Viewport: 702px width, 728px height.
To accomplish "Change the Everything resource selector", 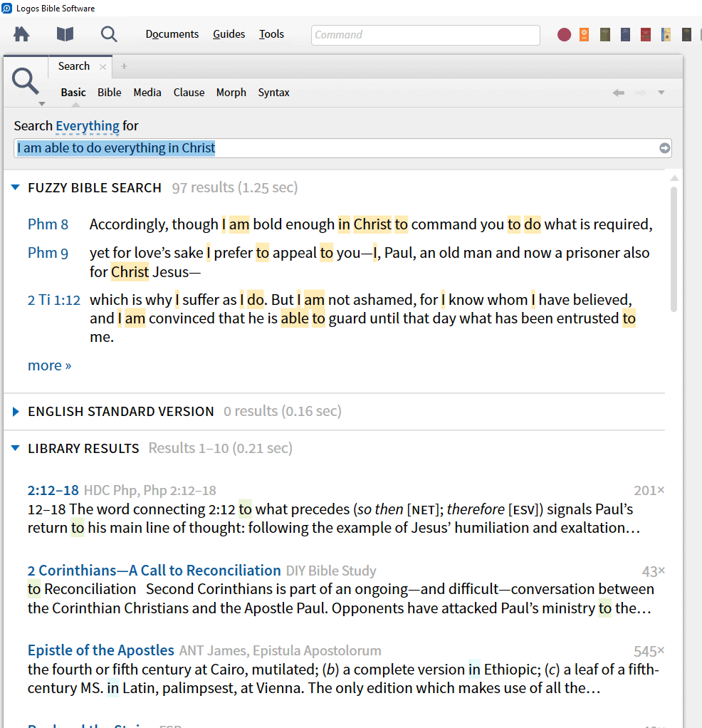I will tap(88, 126).
